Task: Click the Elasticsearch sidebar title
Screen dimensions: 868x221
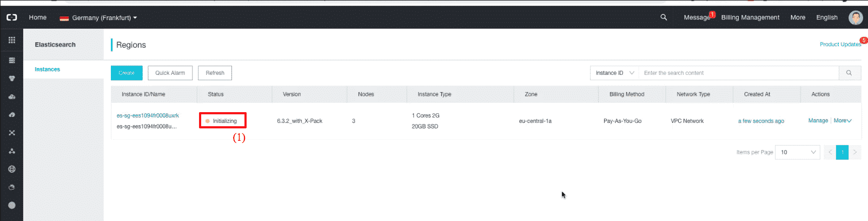Action: click(x=55, y=44)
